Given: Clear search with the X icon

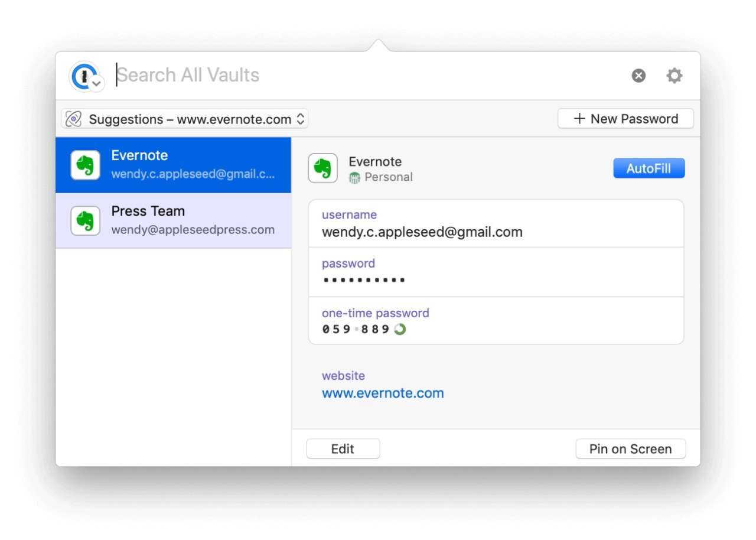Looking at the screenshot, I should (638, 76).
